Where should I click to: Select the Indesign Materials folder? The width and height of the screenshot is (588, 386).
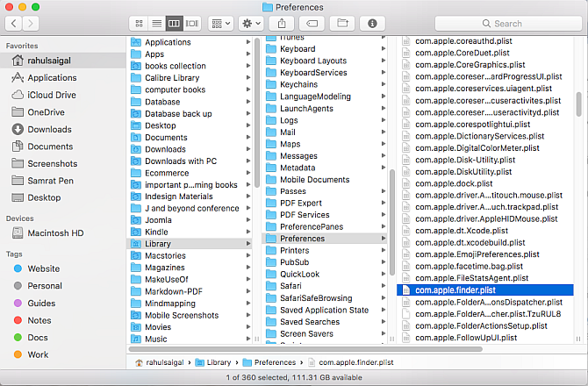[x=190, y=197]
